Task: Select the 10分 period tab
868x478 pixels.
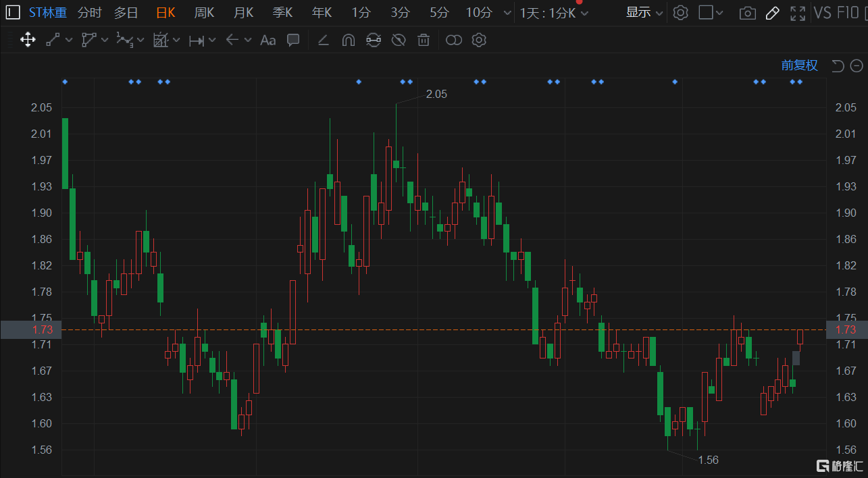Action: coord(479,12)
